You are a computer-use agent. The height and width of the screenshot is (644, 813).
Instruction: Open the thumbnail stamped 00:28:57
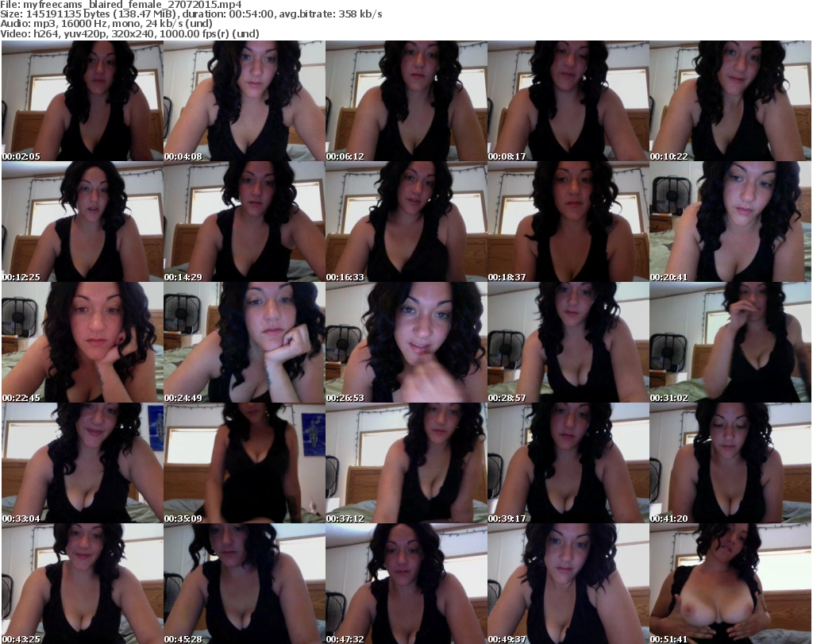pos(568,342)
